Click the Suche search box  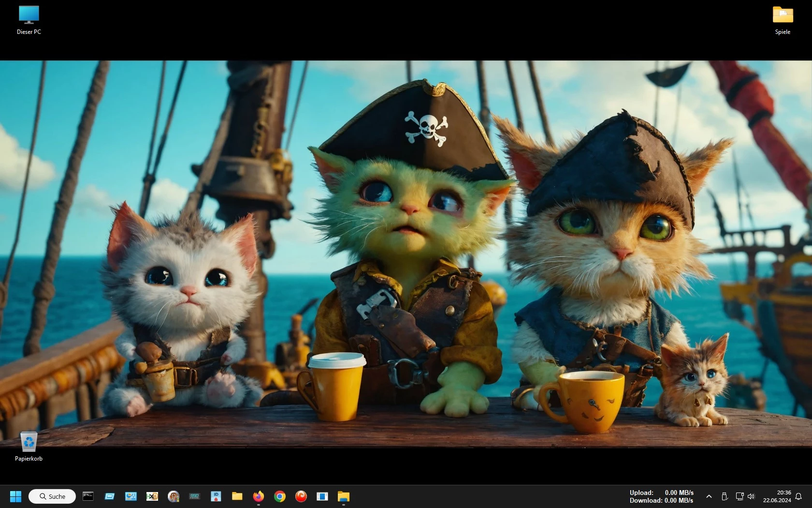pos(52,496)
